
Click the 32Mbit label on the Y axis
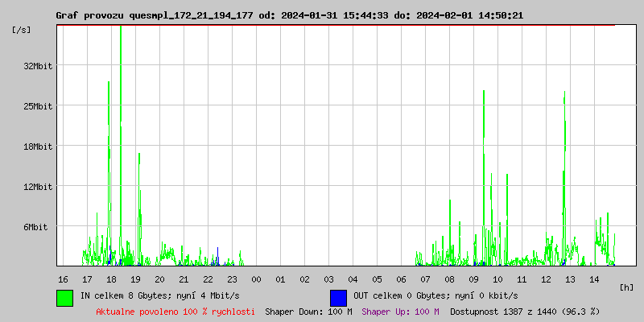point(38,66)
